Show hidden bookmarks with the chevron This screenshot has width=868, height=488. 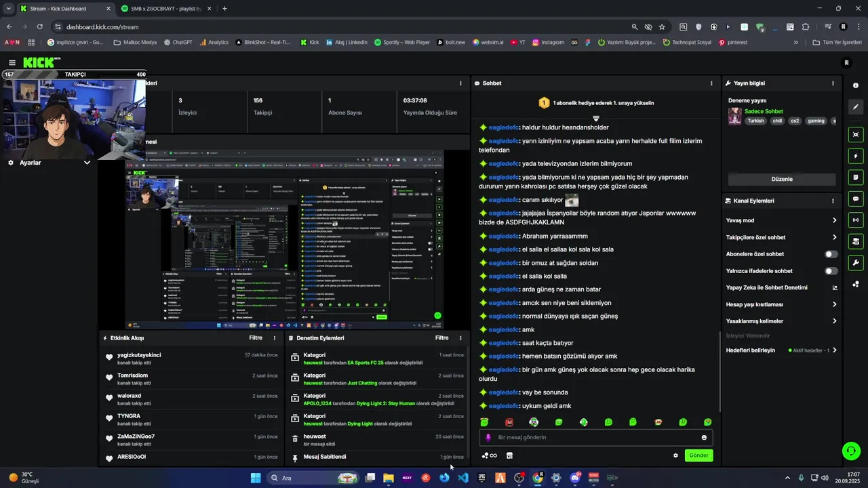tap(796, 42)
